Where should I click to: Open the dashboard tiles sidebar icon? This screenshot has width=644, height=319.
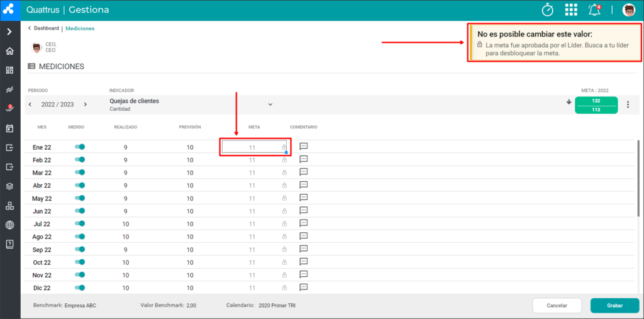tap(10, 70)
